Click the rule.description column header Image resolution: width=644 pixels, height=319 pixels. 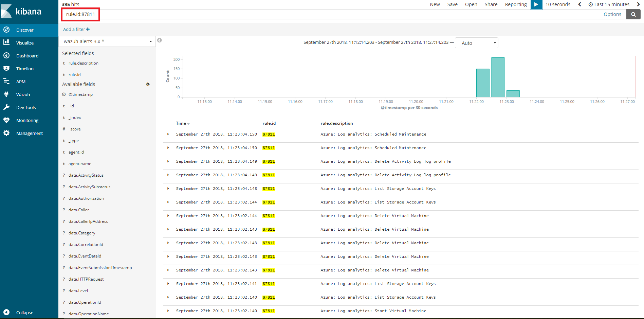(336, 123)
